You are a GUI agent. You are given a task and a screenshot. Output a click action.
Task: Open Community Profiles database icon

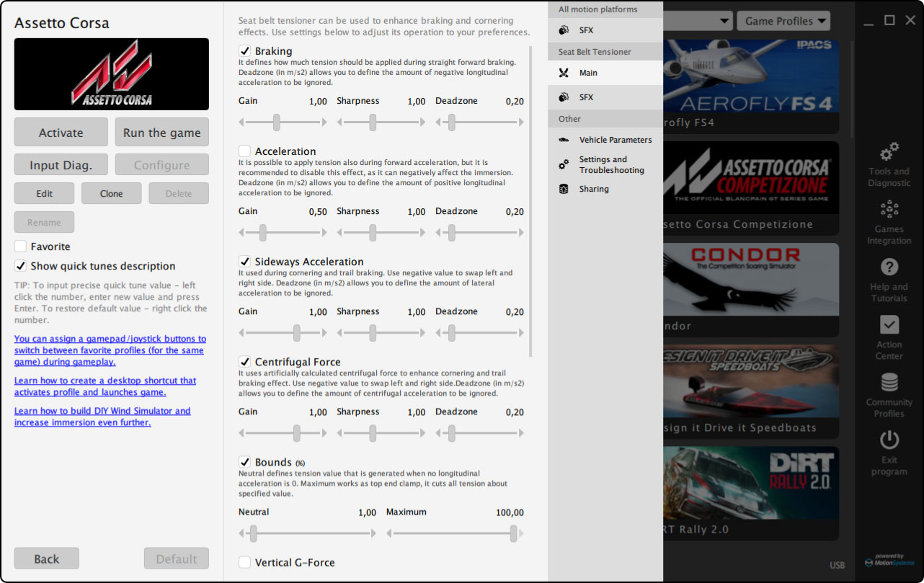pyautogui.click(x=889, y=382)
